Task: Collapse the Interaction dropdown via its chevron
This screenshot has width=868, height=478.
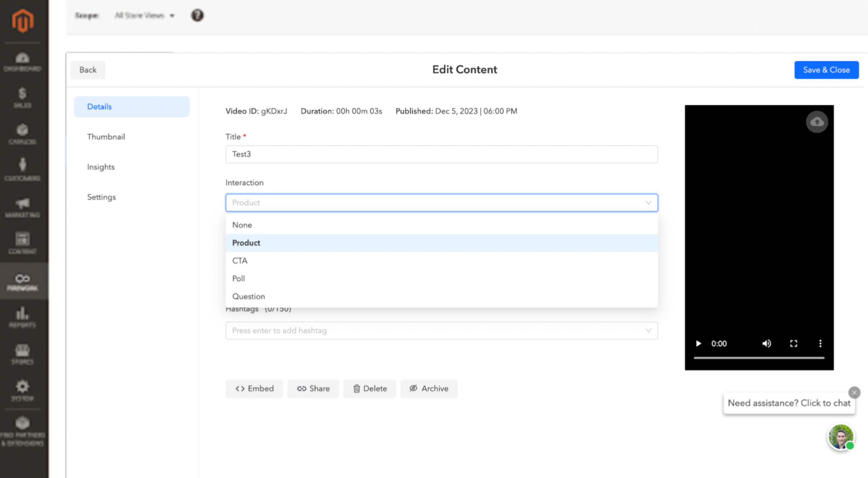Action: click(x=648, y=203)
